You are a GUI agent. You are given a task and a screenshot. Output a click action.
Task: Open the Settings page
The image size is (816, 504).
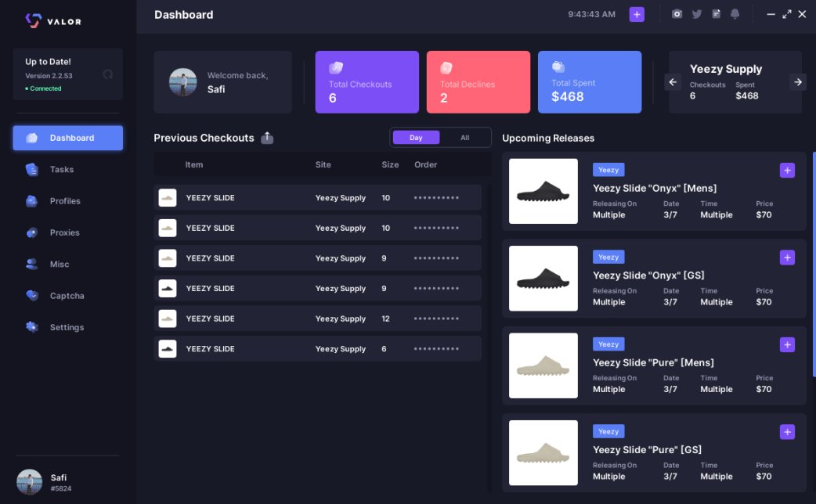67,327
